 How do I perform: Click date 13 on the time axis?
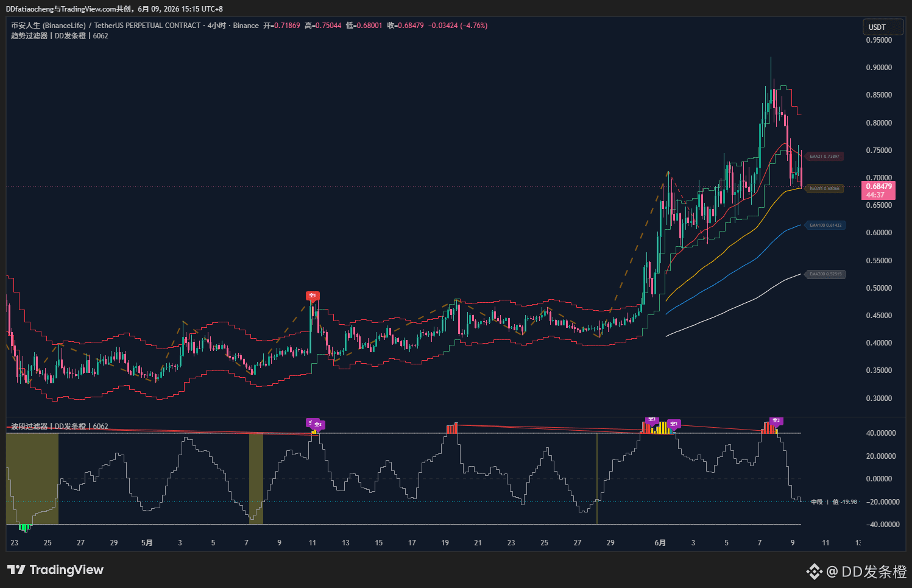pyautogui.click(x=345, y=543)
